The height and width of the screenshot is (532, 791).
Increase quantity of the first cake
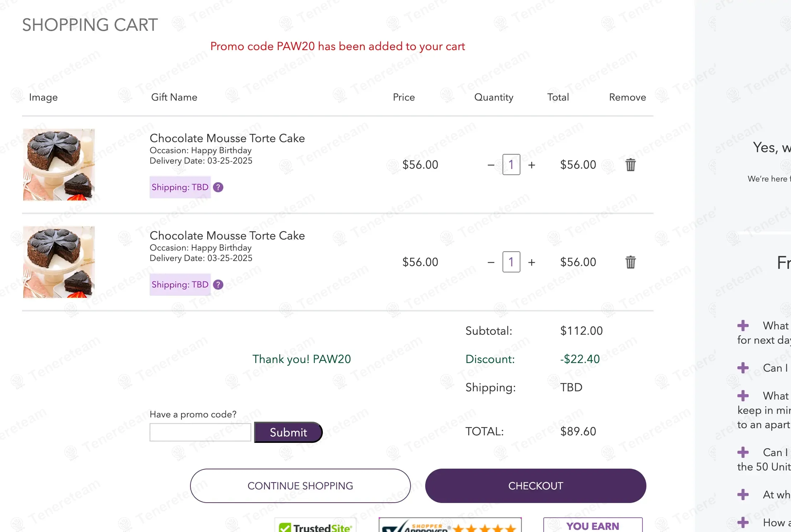pyautogui.click(x=532, y=165)
